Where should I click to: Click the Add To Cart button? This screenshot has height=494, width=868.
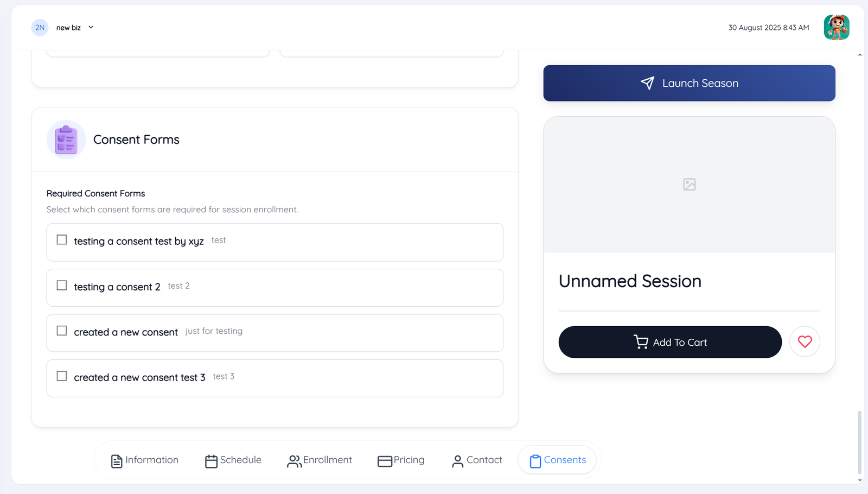click(x=670, y=342)
